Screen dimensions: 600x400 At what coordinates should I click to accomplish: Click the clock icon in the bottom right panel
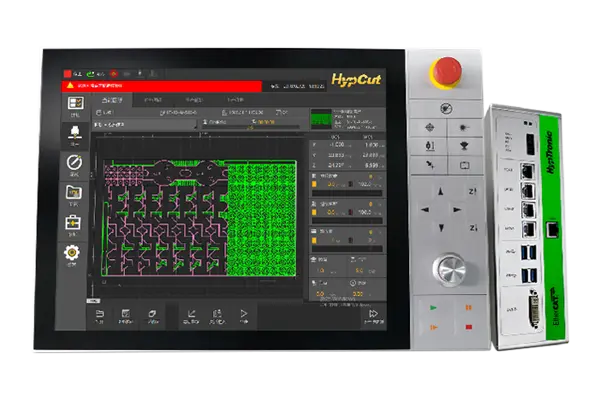[x=352, y=283]
